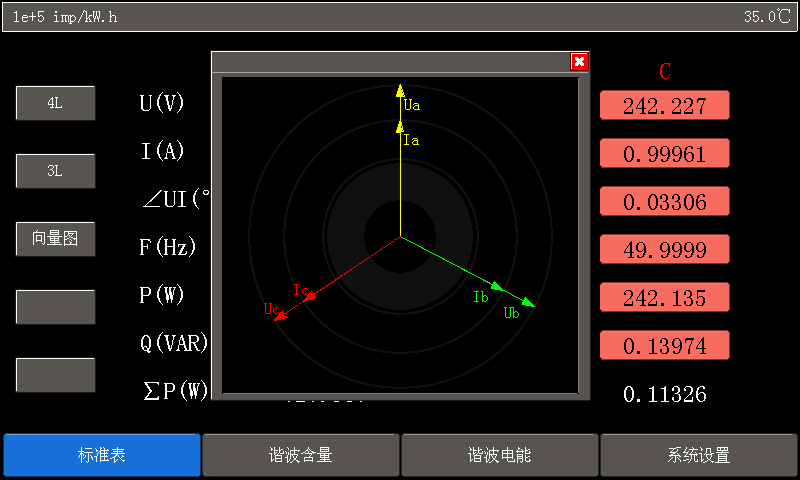Open the 谐波含量 tab

point(300,455)
